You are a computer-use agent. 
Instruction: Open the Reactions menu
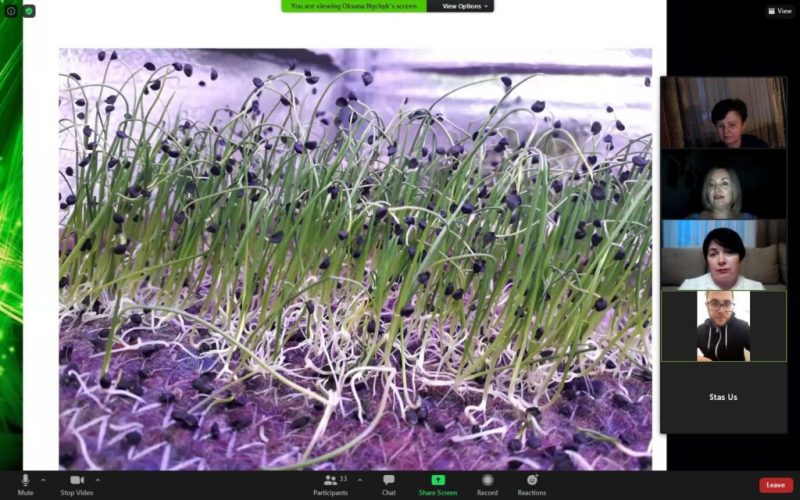pos(532,485)
